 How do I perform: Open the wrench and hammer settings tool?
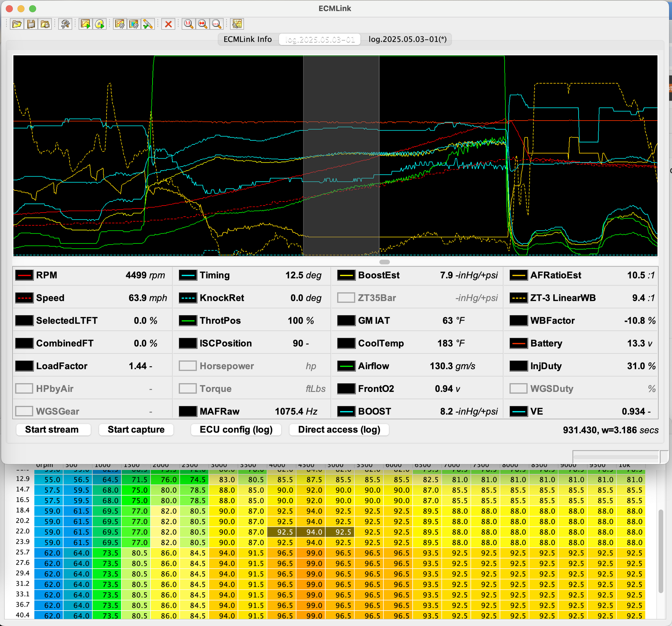65,24
